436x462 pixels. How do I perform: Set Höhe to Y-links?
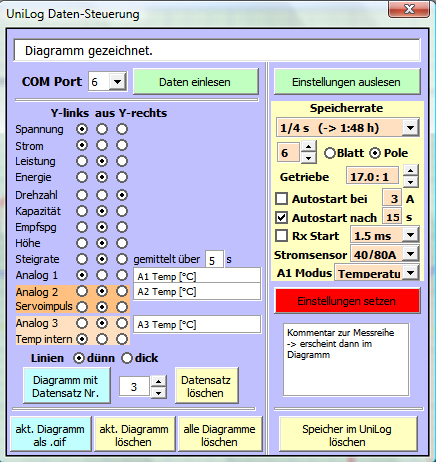pyautogui.click(x=82, y=243)
